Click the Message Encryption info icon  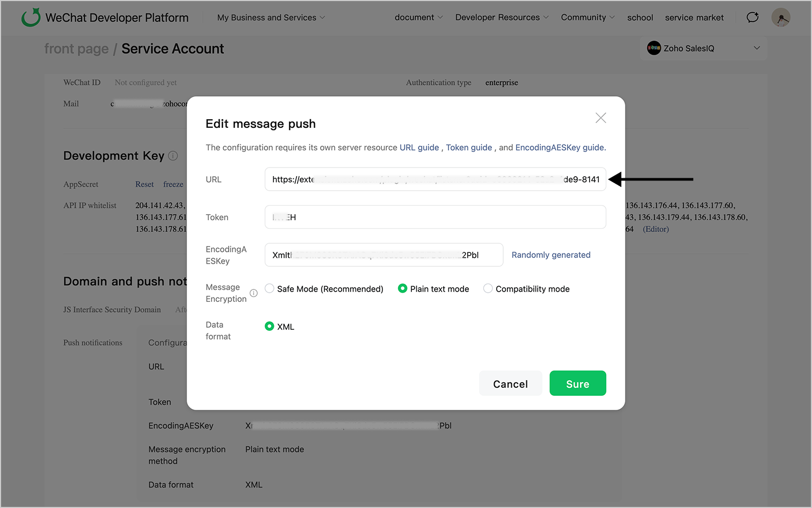pos(253,293)
